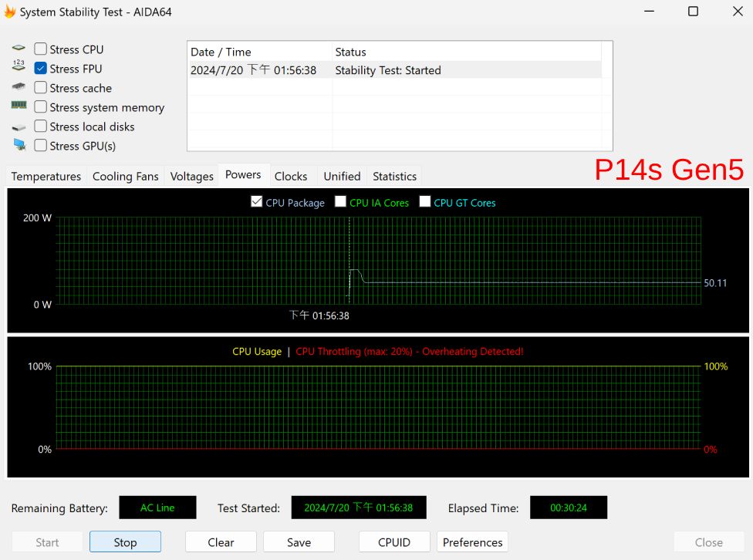753x560 pixels.
Task: Open the Clocks tab
Action: [291, 177]
